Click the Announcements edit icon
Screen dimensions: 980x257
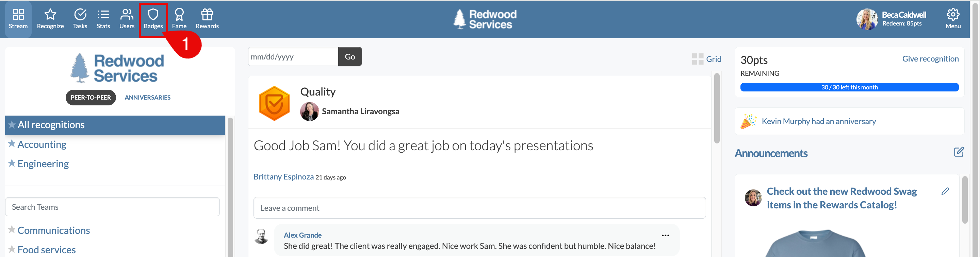tap(959, 152)
